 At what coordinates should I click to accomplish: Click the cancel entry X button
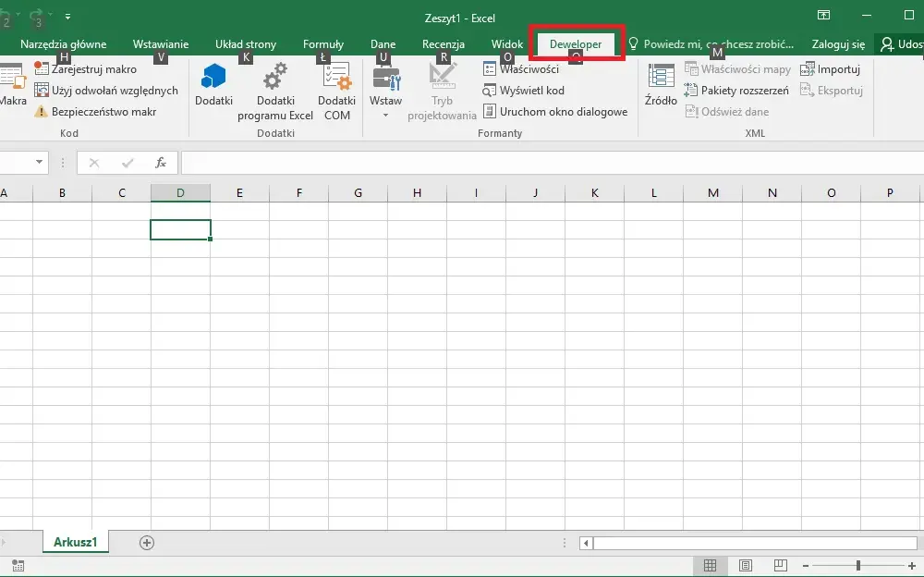[x=93, y=163]
